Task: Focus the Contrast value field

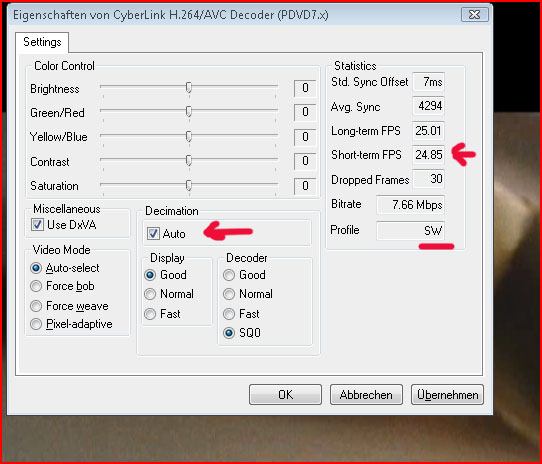Action: click(x=305, y=161)
